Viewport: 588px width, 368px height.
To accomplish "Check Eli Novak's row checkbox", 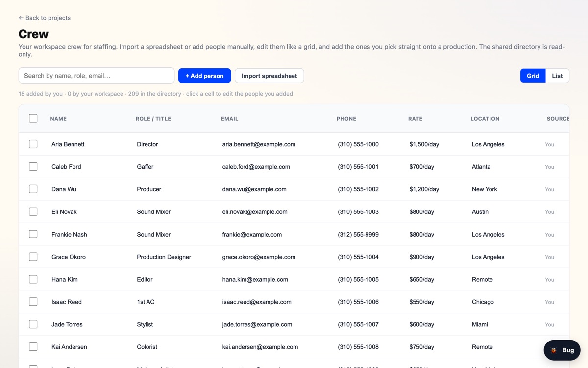I will tap(33, 212).
